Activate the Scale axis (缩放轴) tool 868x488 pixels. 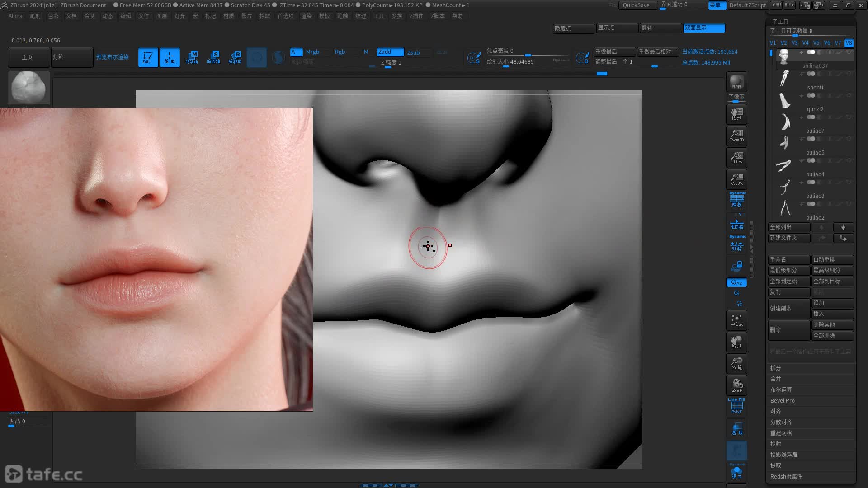[x=213, y=57]
